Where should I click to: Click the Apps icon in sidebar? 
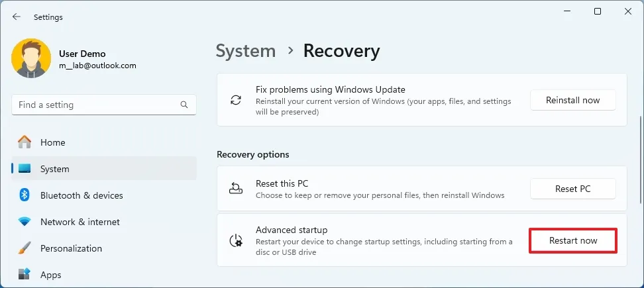tap(25, 274)
